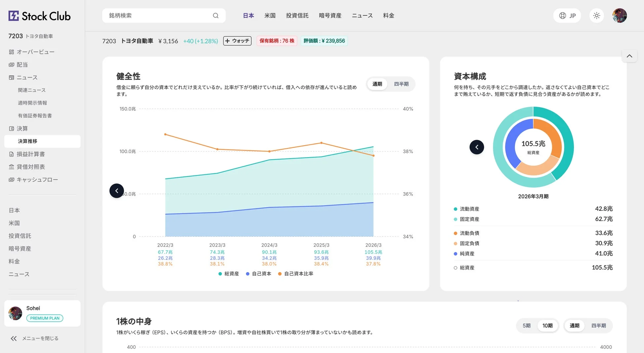Click the キャッシュフロー icon

[x=12, y=180]
